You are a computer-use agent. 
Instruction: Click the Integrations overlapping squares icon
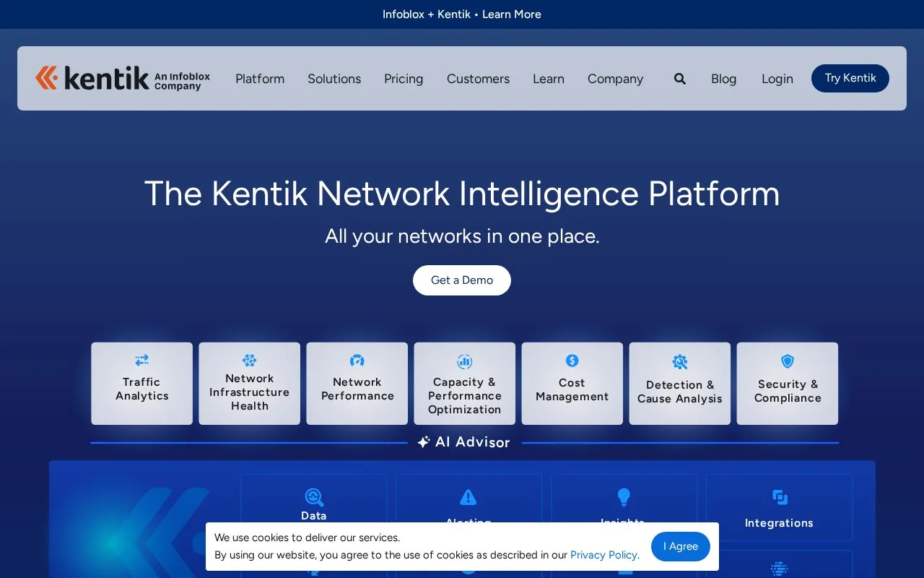(780, 497)
